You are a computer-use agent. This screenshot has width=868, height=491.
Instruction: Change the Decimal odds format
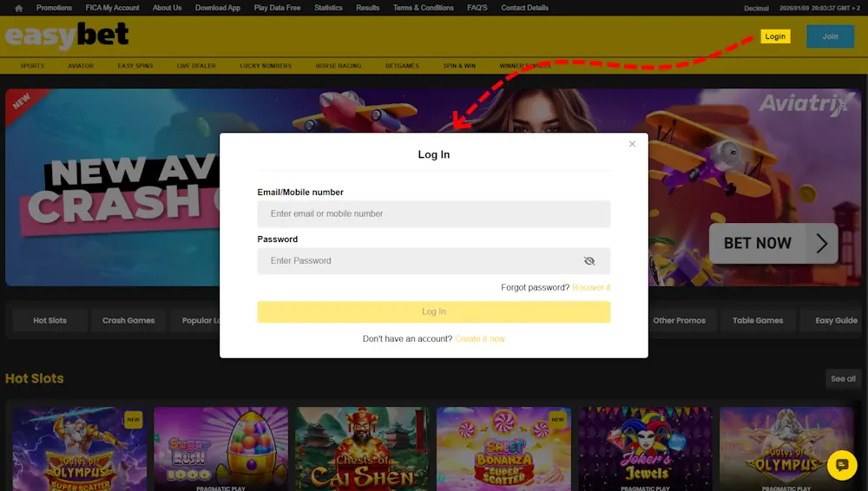(756, 9)
